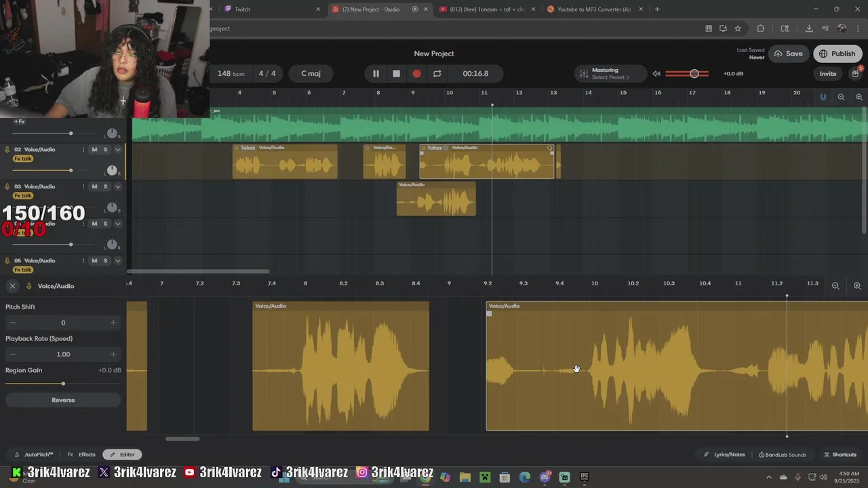Viewport: 868px width, 488px height.
Task: Mute track 02 Voice/Audio
Action: tap(94, 150)
